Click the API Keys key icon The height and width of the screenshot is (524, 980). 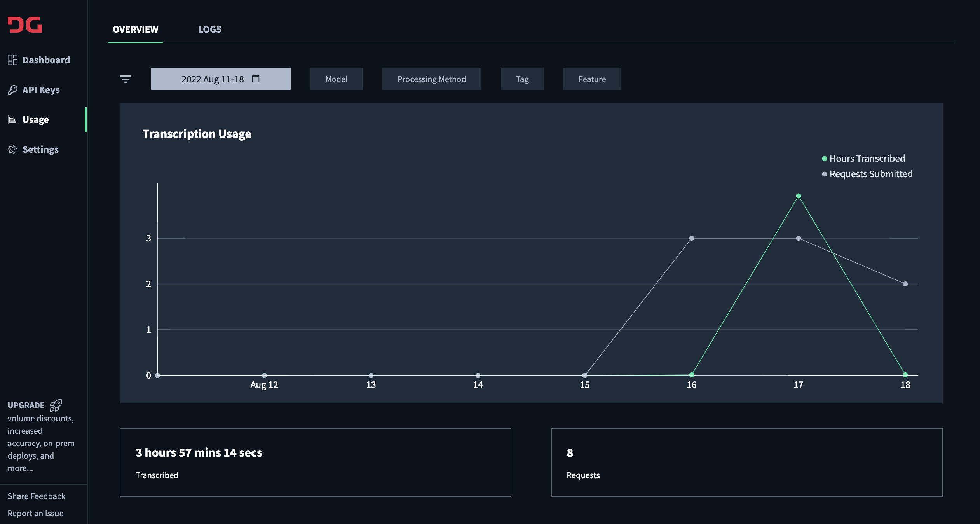(12, 90)
